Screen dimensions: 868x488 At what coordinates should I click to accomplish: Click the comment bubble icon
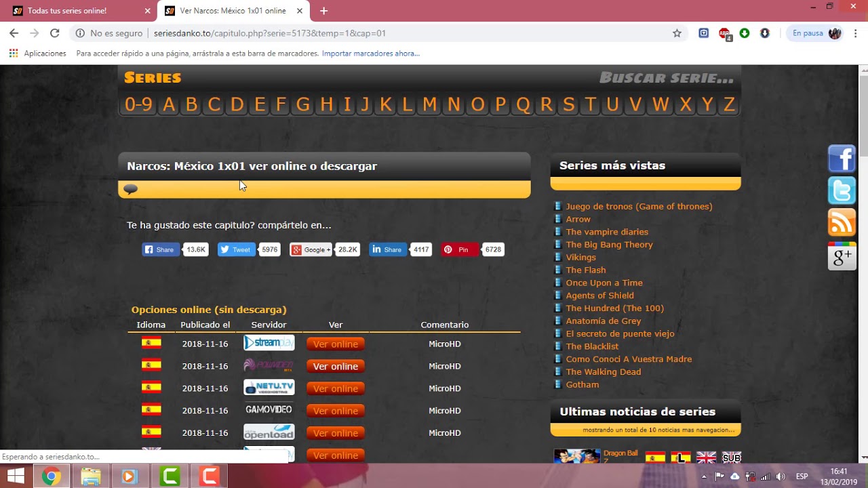pos(131,189)
